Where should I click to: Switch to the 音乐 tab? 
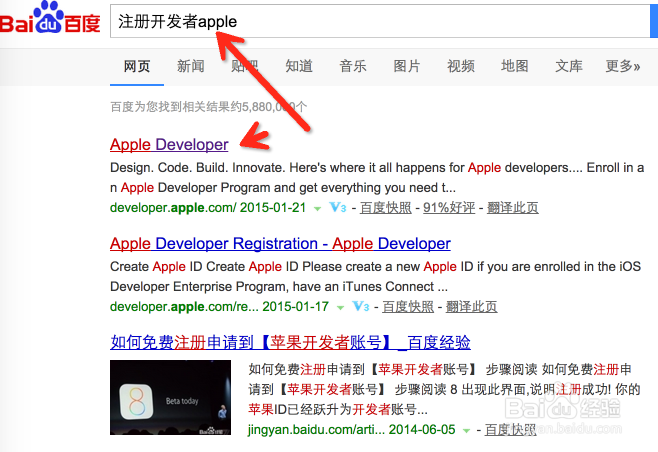coord(353,66)
